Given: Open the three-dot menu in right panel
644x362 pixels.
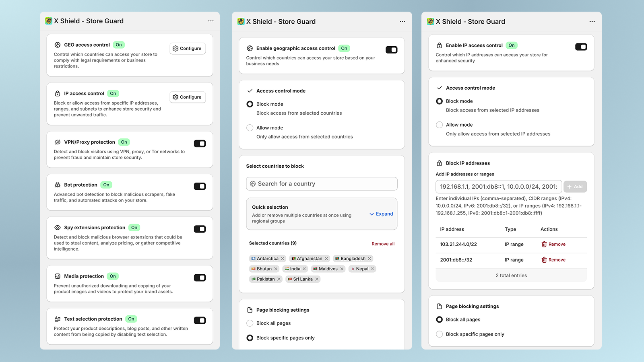Looking at the screenshot, I should 592,22.
